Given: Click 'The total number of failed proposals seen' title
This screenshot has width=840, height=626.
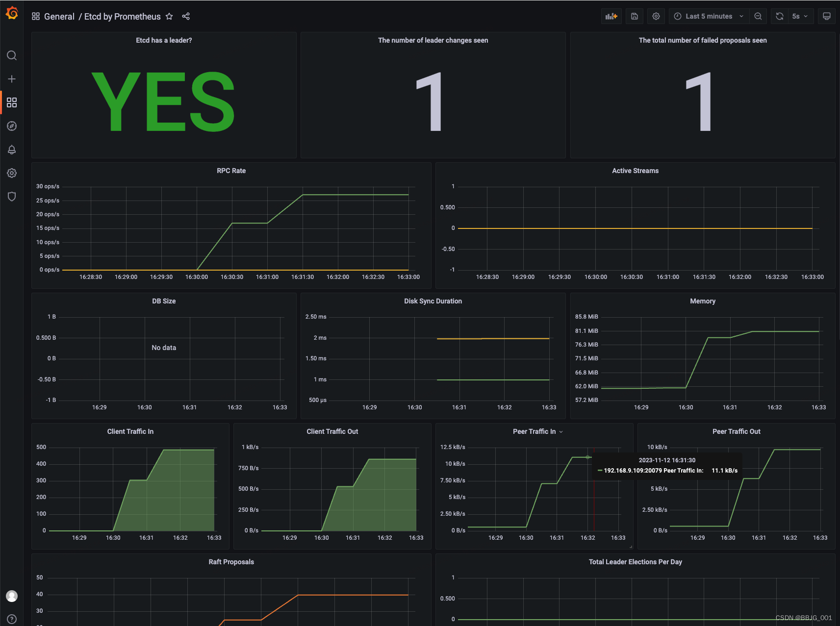Looking at the screenshot, I should point(703,40).
